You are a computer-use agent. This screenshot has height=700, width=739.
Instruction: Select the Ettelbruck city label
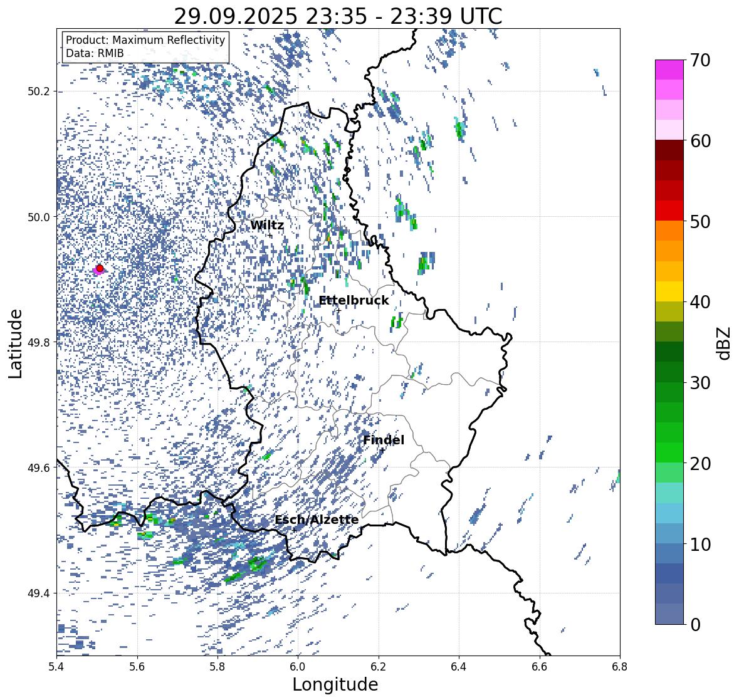354,301
